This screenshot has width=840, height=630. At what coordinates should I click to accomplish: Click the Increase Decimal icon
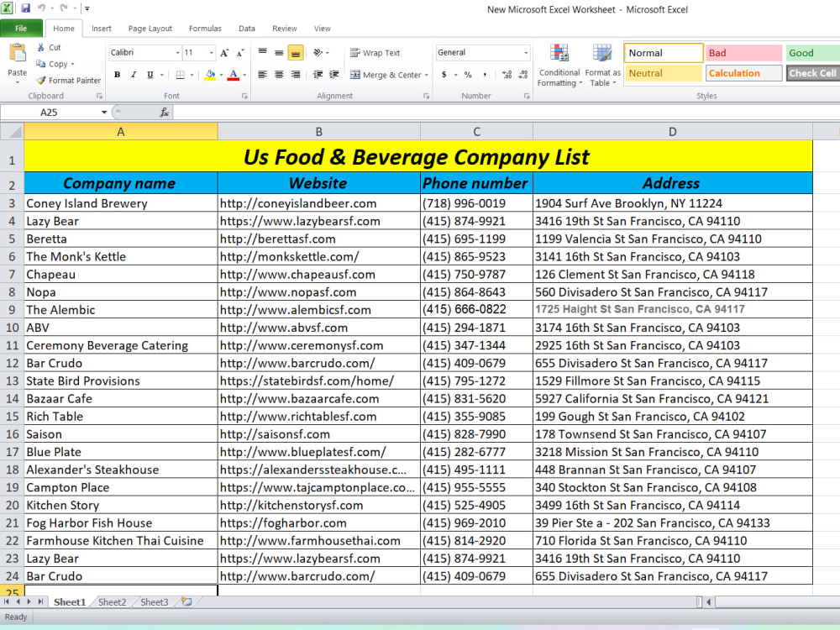507,75
